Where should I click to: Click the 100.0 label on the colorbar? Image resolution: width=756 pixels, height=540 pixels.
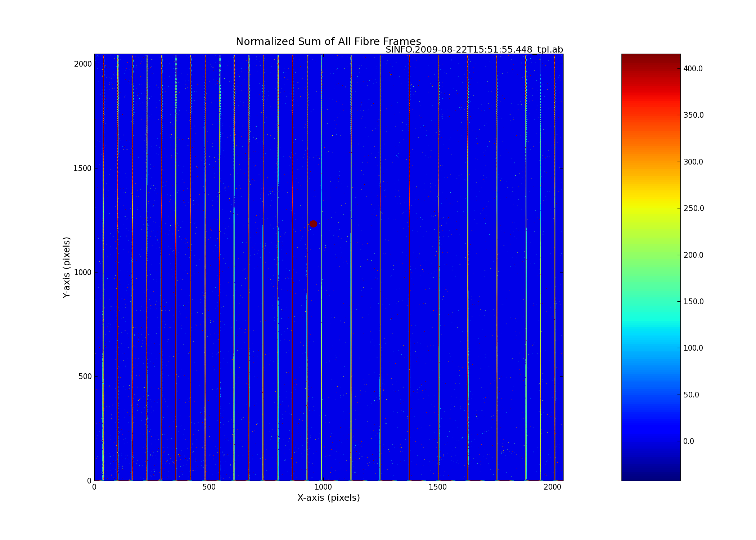pyautogui.click(x=693, y=348)
